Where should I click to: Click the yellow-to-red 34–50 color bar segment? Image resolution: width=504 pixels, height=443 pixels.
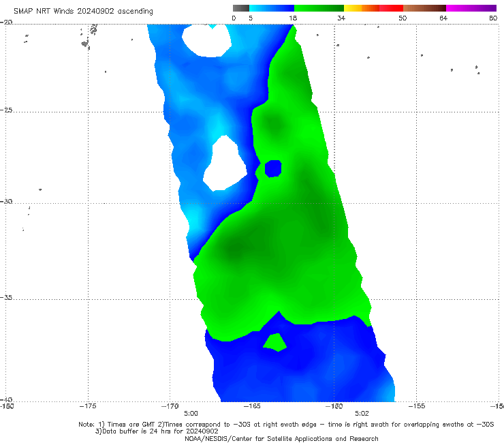(x=373, y=8)
